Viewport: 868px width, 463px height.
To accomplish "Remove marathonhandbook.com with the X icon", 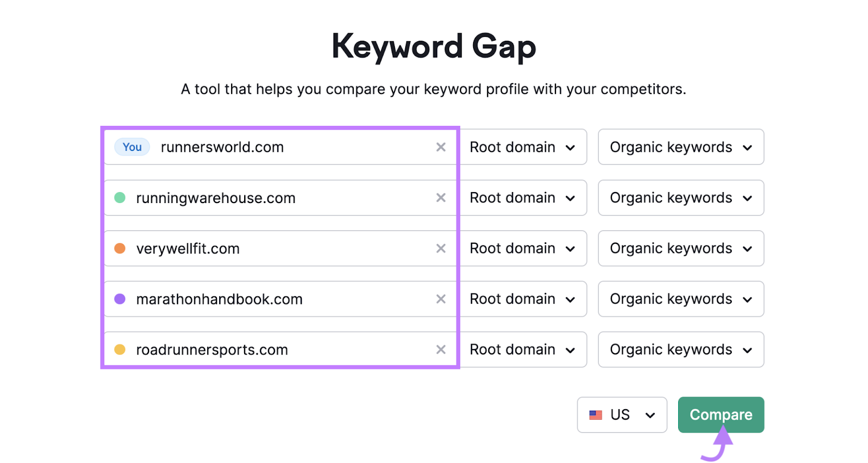I will coord(441,299).
